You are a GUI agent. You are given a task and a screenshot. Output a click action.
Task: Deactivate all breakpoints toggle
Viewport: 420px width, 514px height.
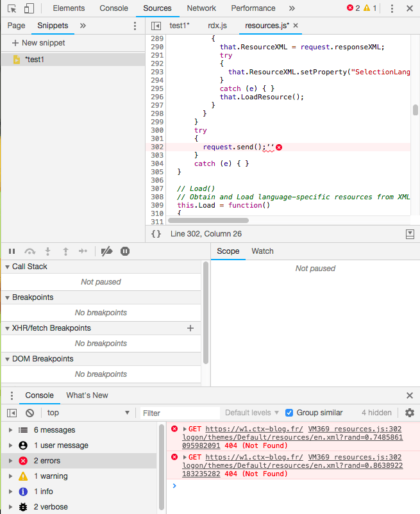(x=107, y=251)
